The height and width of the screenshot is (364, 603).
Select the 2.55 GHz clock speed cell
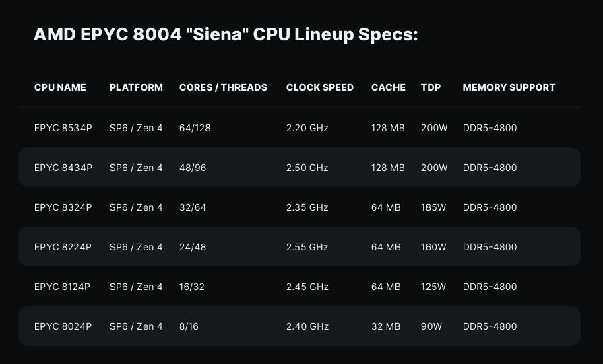click(x=307, y=247)
